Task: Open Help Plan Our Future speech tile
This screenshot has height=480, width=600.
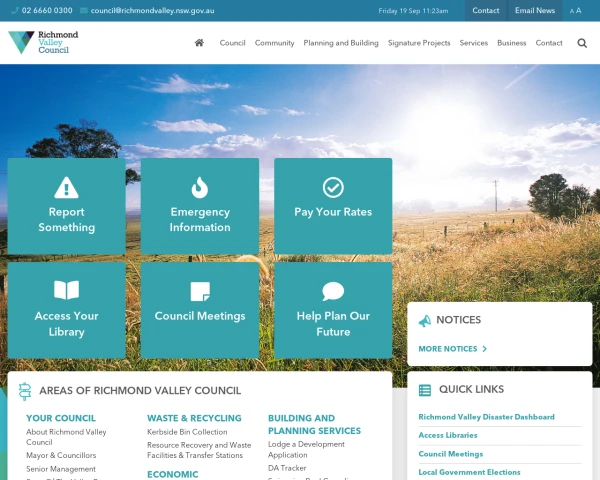Action: (333, 310)
